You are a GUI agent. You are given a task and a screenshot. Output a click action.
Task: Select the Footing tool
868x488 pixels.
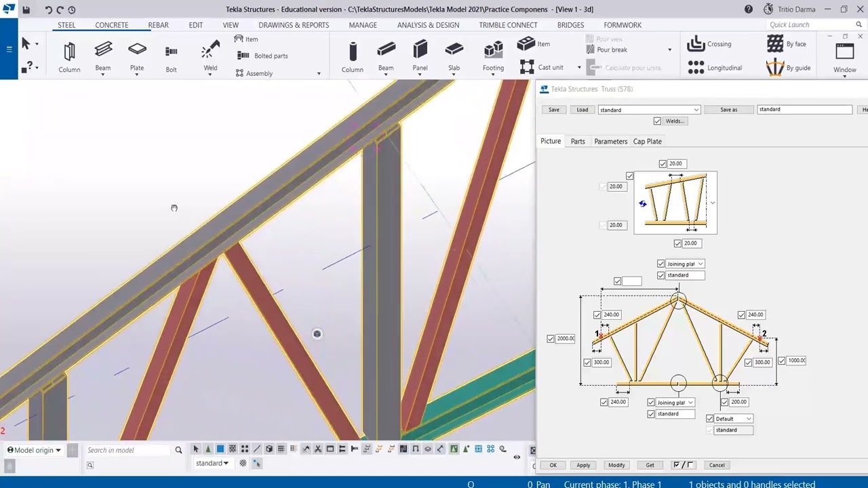tap(493, 57)
